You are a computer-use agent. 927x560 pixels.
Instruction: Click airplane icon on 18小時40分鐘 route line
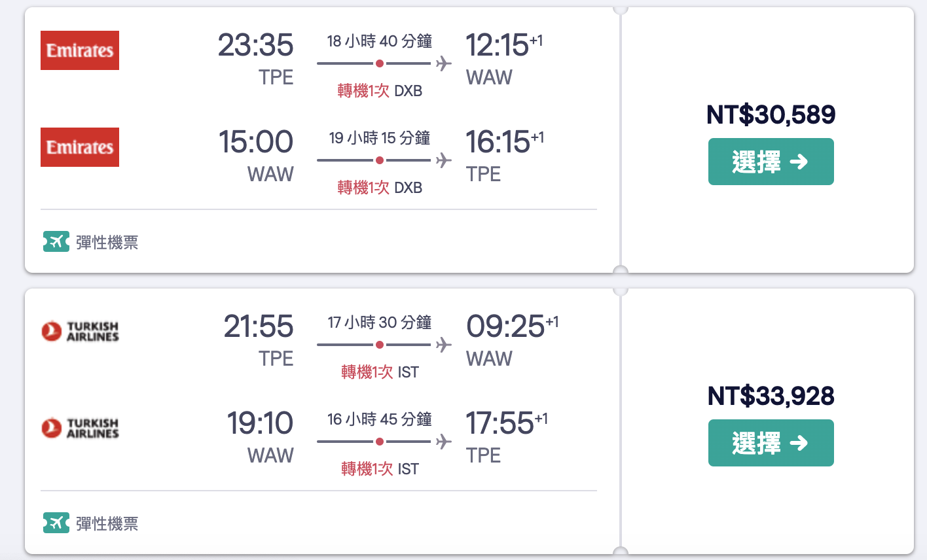pyautogui.click(x=444, y=63)
